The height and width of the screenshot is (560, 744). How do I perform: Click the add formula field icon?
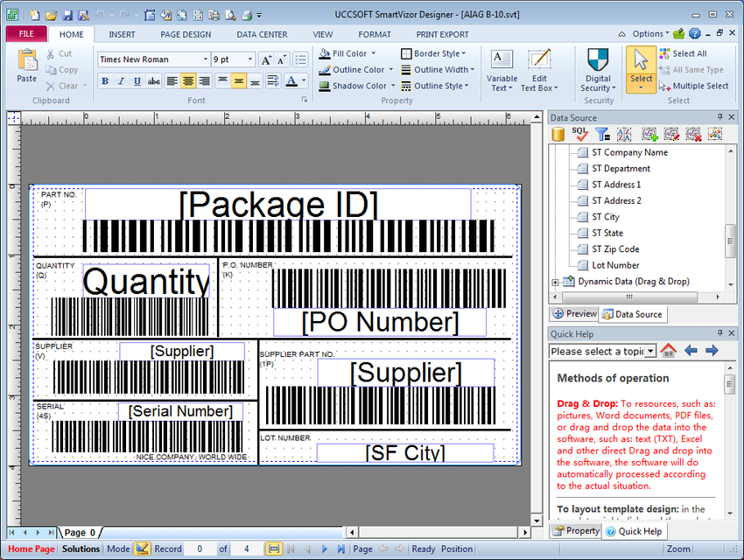coord(649,134)
